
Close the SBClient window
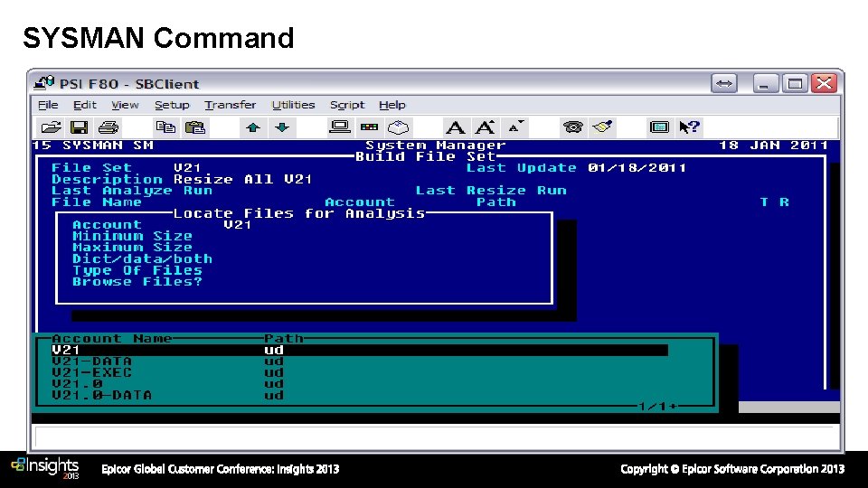(x=825, y=84)
